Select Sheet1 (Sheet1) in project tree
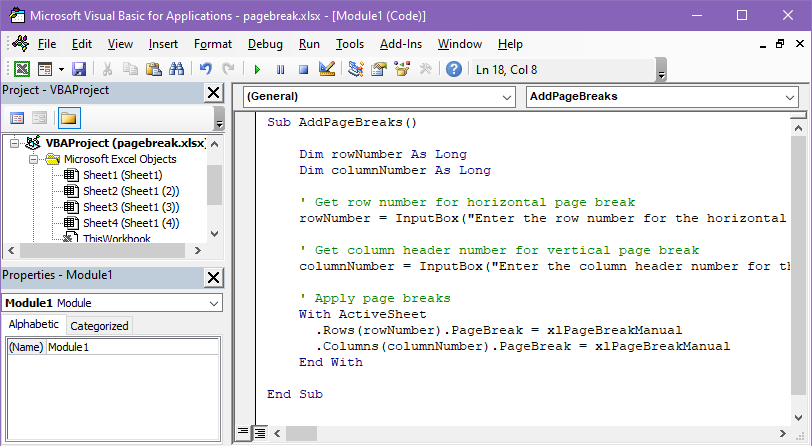The width and height of the screenshot is (812, 446). click(123, 175)
